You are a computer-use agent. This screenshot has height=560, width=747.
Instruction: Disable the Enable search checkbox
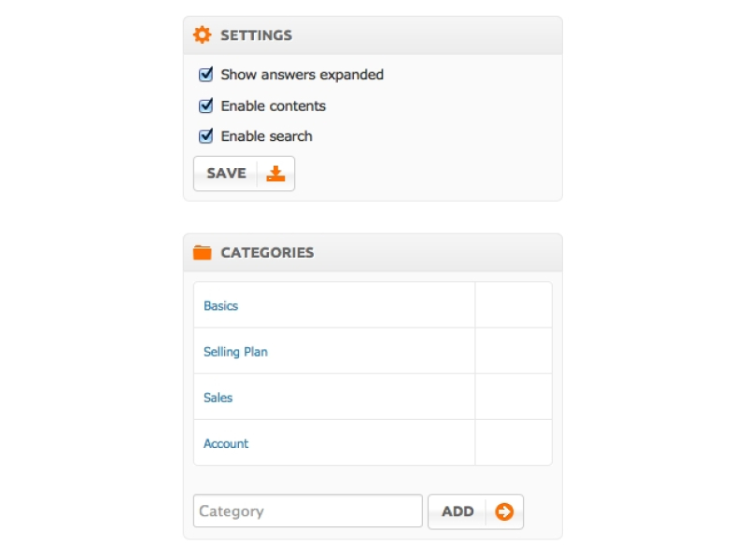pos(206,136)
